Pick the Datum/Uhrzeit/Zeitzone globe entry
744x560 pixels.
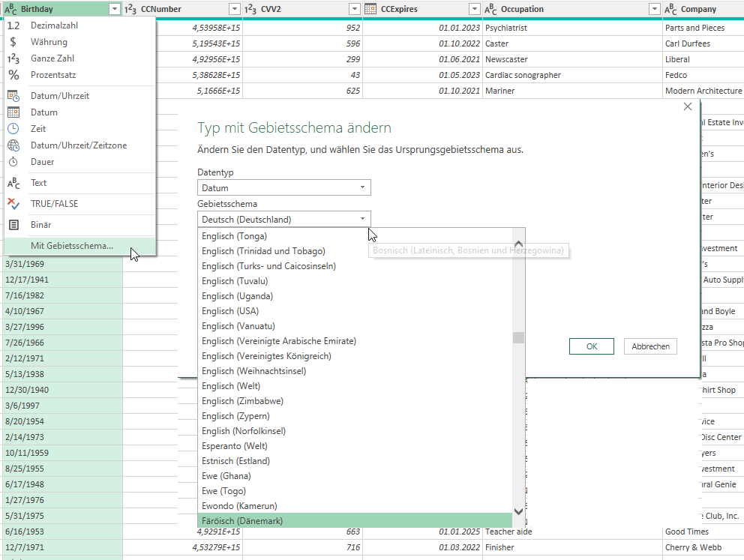pyautogui.click(x=78, y=145)
